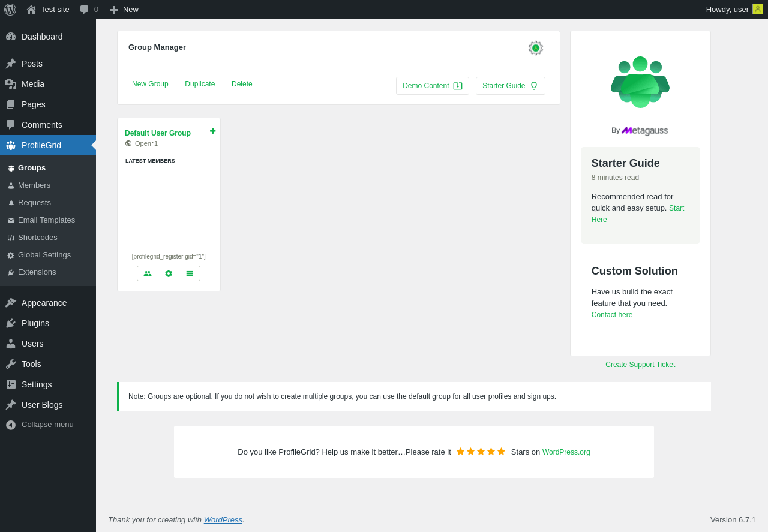Click the list icon button on the group card
This screenshot has width=768, height=532.
(x=190, y=273)
